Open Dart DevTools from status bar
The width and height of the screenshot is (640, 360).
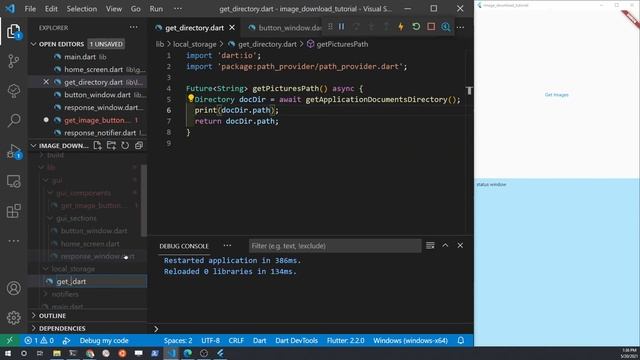click(x=296, y=340)
